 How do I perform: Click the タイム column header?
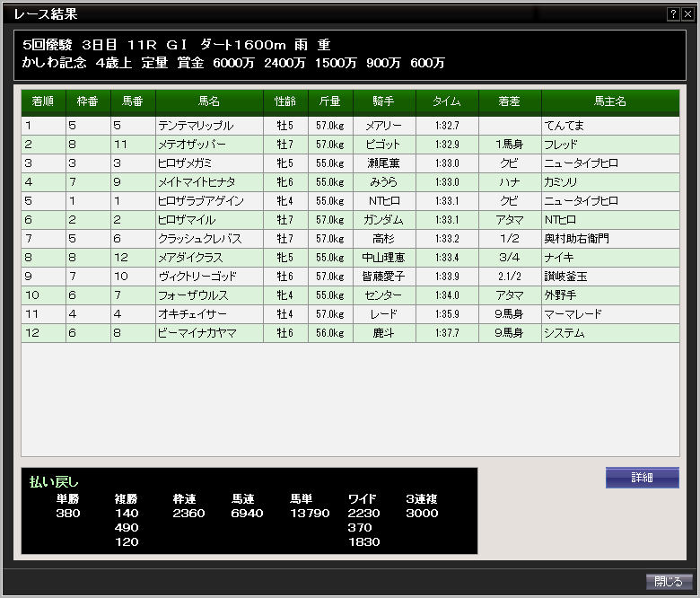point(447,101)
